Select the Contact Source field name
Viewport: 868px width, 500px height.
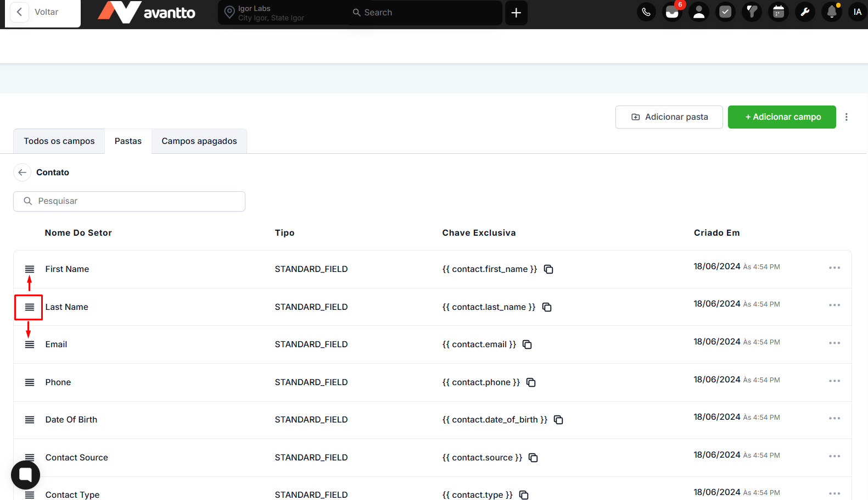77,458
